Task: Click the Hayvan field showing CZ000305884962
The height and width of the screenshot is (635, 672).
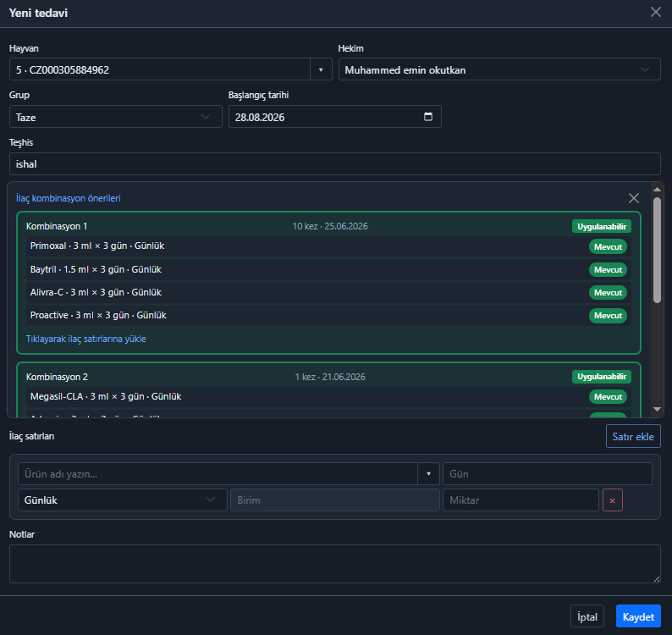Action: tap(159, 69)
